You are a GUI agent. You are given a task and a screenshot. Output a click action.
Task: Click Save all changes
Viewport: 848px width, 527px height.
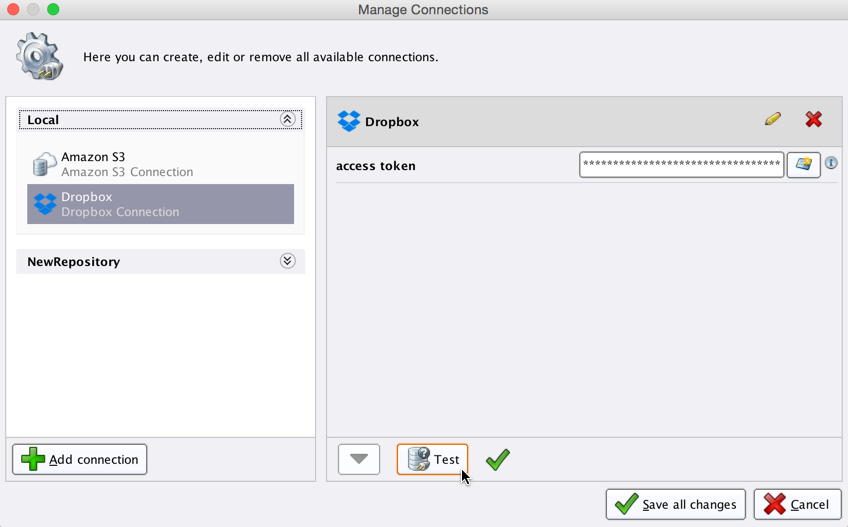676,504
